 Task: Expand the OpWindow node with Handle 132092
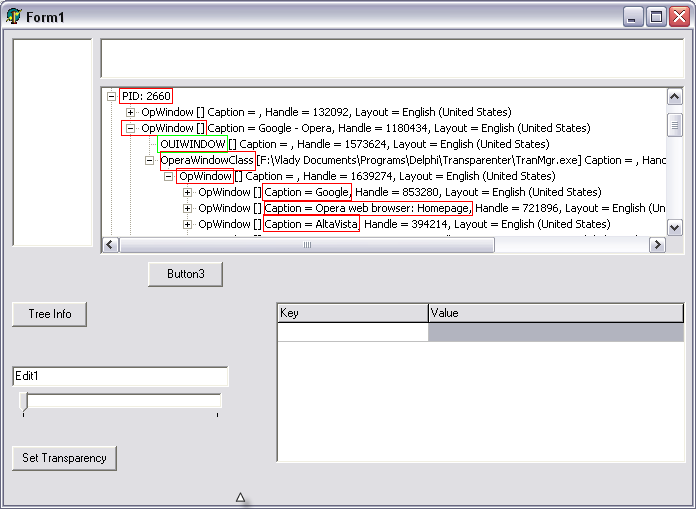coord(130,112)
